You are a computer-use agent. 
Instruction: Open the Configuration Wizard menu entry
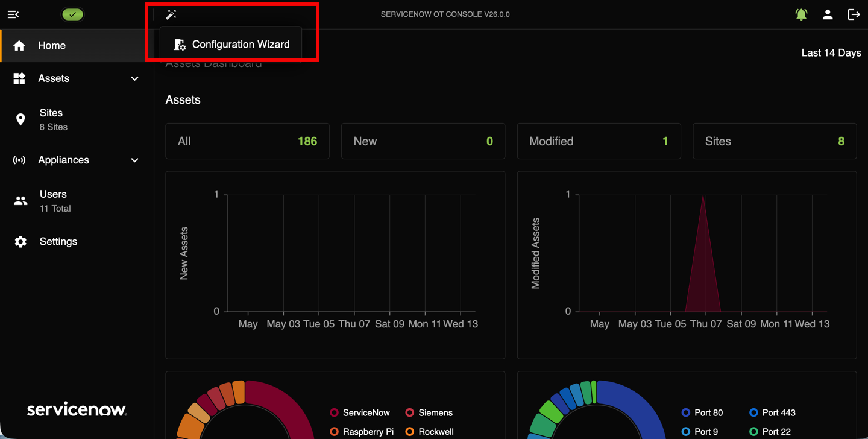(231, 44)
